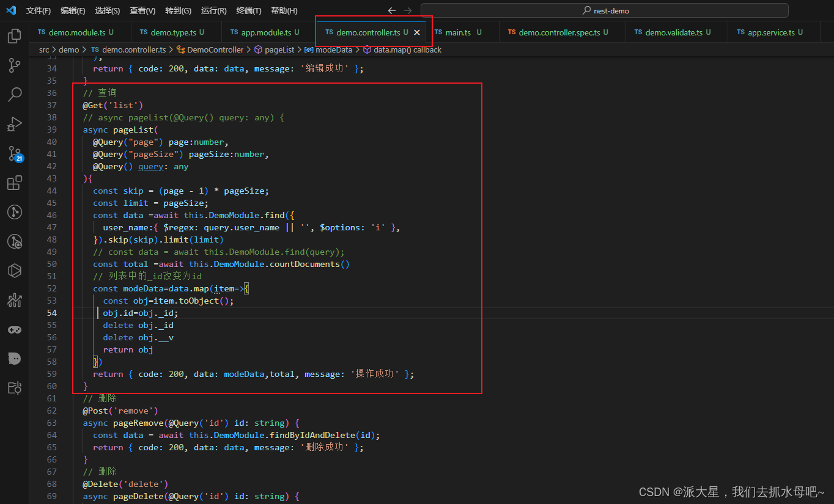Click the src breadcrumb segment
Screen dimensions: 834x504
click(x=44, y=49)
